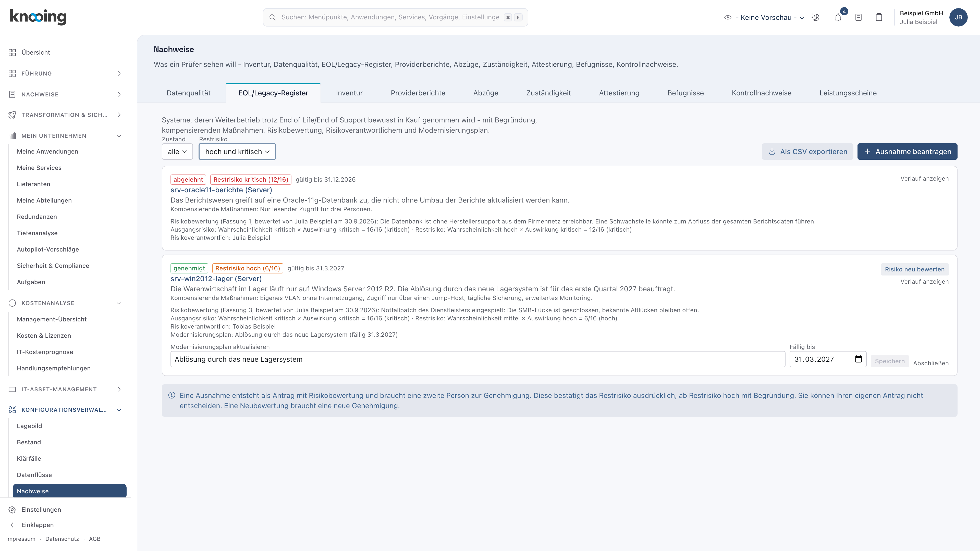The height and width of the screenshot is (551, 980).
Task: Switch to the Inventur tab
Action: point(349,93)
